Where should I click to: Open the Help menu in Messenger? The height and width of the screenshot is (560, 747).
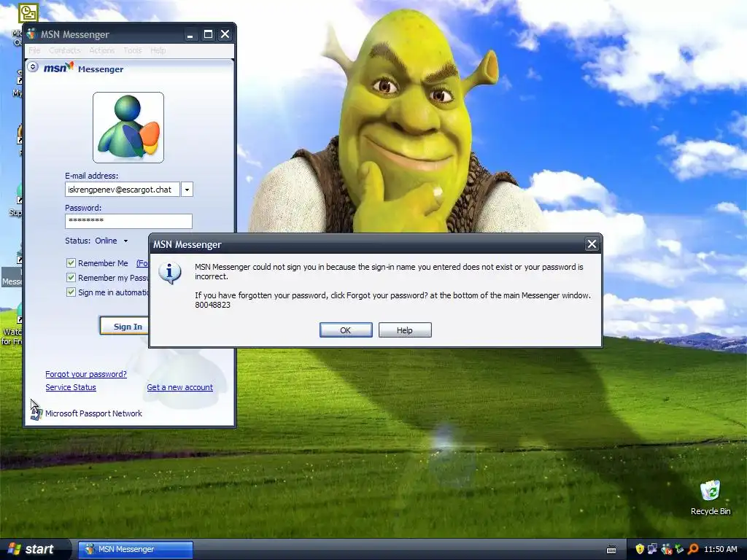(x=158, y=50)
